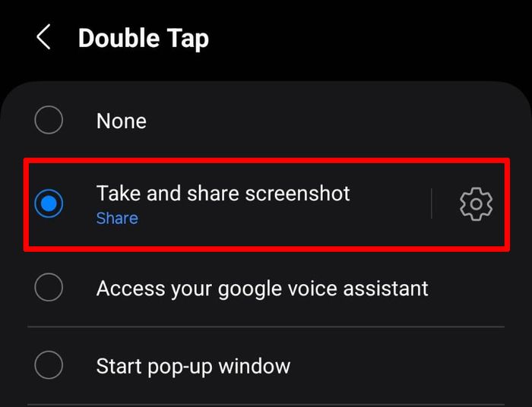Click empty space in the None row
The image size is (532, 407).
pyautogui.click(x=322, y=121)
